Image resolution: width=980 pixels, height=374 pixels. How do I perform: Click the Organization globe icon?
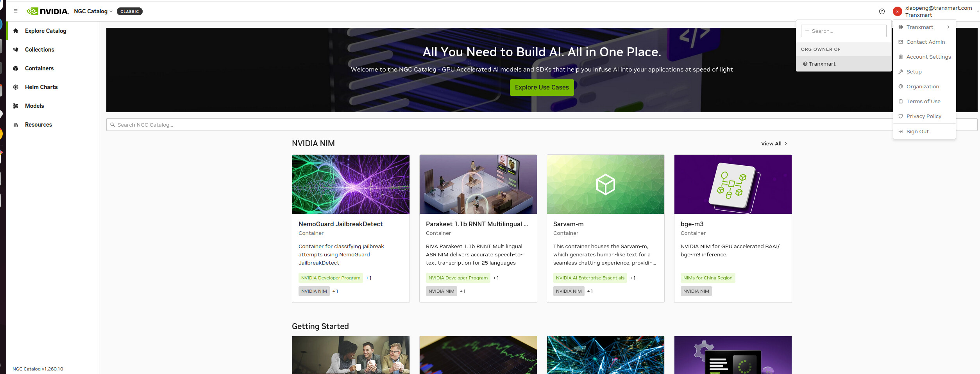coord(900,86)
